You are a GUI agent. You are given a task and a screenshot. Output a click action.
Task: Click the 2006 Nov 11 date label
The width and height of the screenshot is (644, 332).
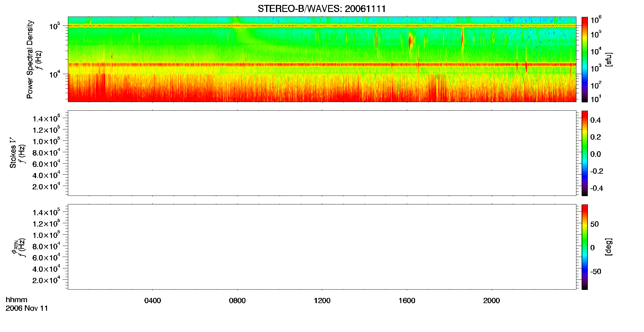(x=27, y=308)
